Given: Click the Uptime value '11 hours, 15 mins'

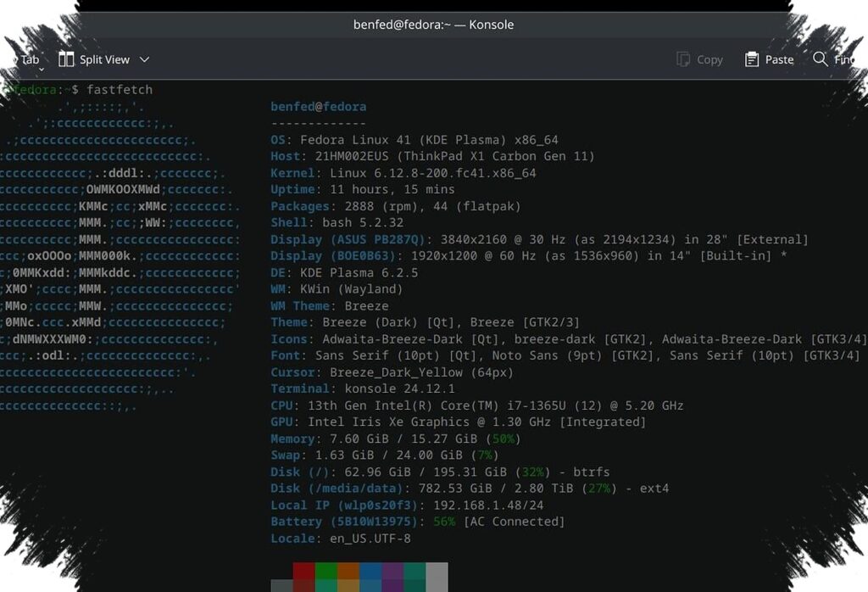Looking at the screenshot, I should pyautogui.click(x=392, y=189).
